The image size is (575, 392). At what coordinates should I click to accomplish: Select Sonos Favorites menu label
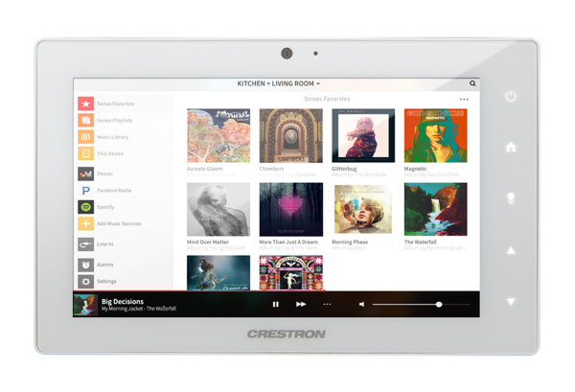pos(116,104)
